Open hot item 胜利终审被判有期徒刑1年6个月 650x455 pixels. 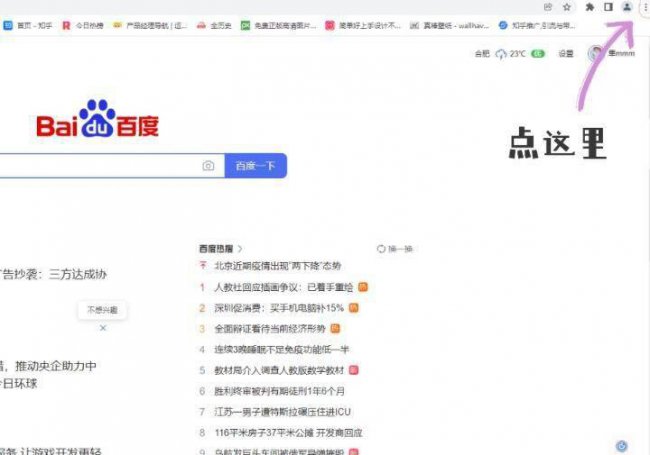coord(279,391)
